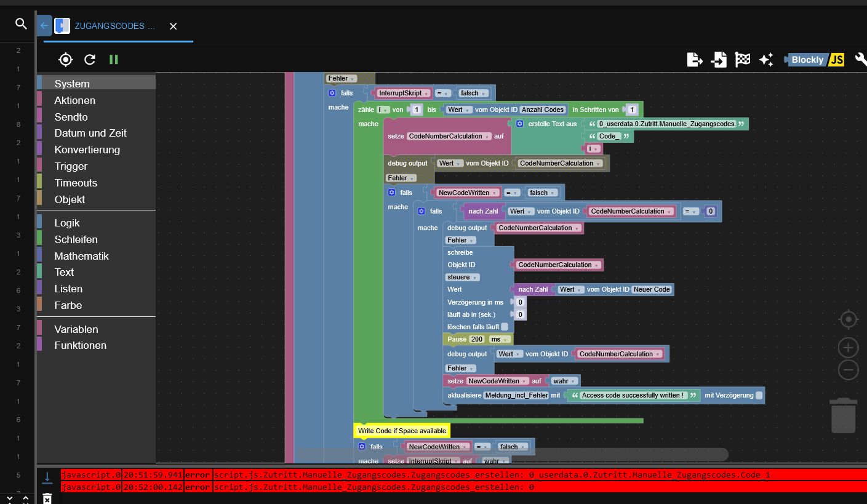Click the checkered flag icon
Screen dimensions: 867x504
[x=743, y=60]
